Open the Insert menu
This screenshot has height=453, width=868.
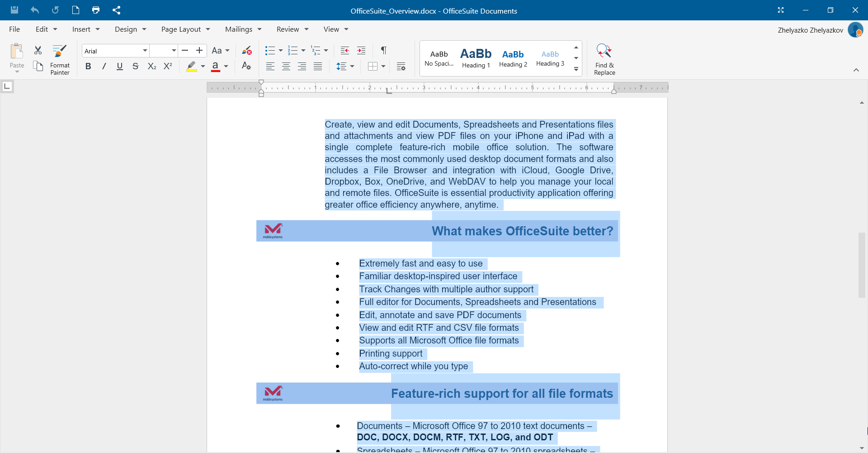point(86,29)
